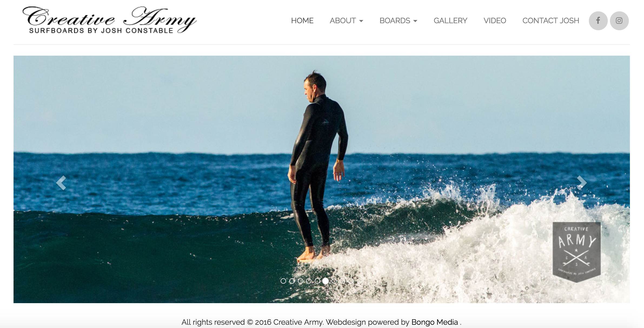Open the CONTACT JOSH page
The height and width of the screenshot is (328, 644).
click(x=551, y=21)
